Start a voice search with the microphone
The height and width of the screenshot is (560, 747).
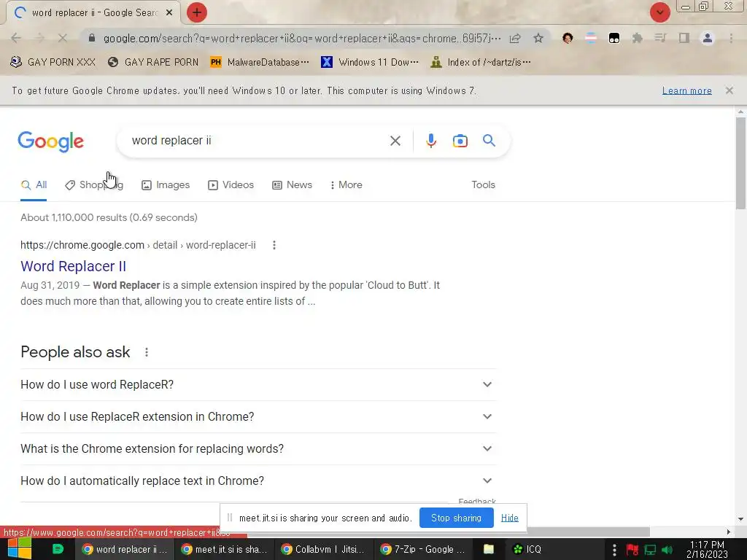[x=430, y=141]
